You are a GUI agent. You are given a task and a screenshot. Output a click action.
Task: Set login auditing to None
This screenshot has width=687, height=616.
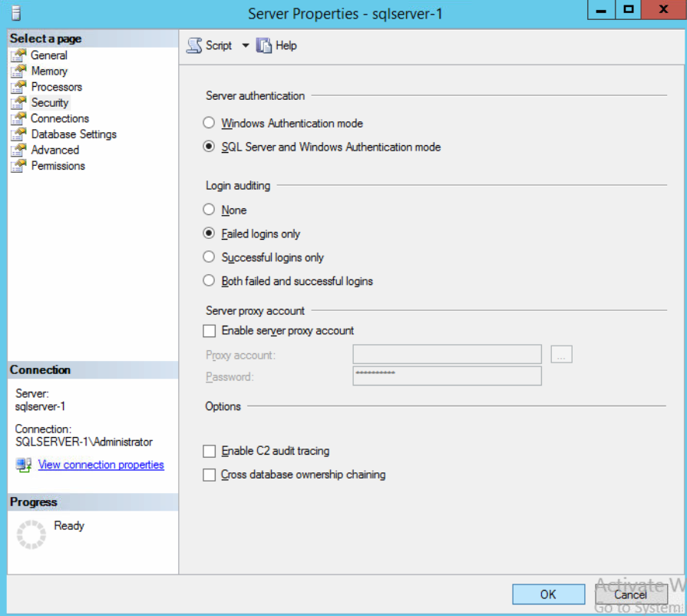[x=209, y=210]
